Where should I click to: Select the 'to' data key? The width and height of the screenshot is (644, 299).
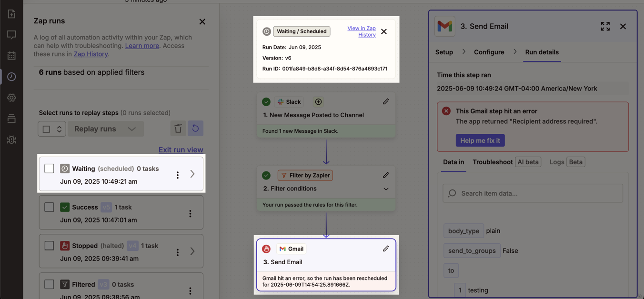pos(451,270)
